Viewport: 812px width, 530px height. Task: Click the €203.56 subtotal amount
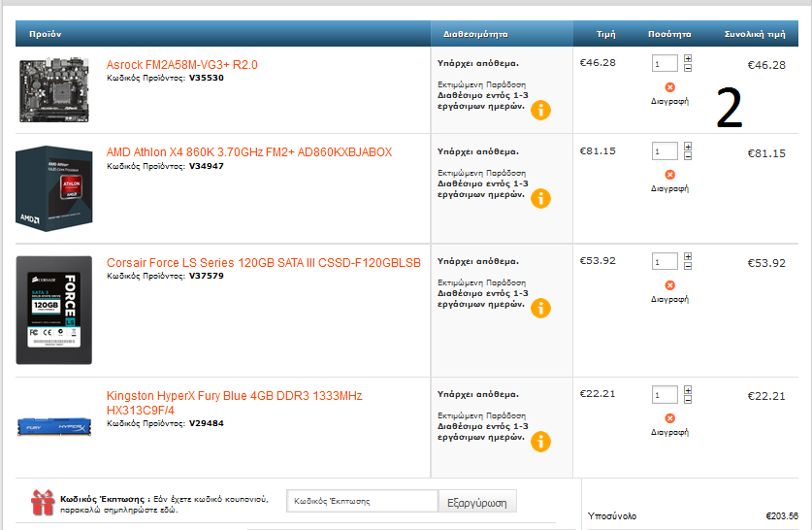(x=782, y=516)
